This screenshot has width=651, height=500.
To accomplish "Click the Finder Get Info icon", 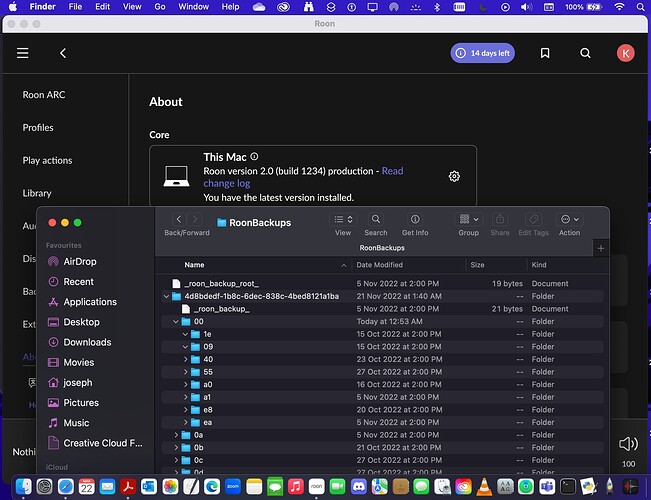I will point(415,220).
